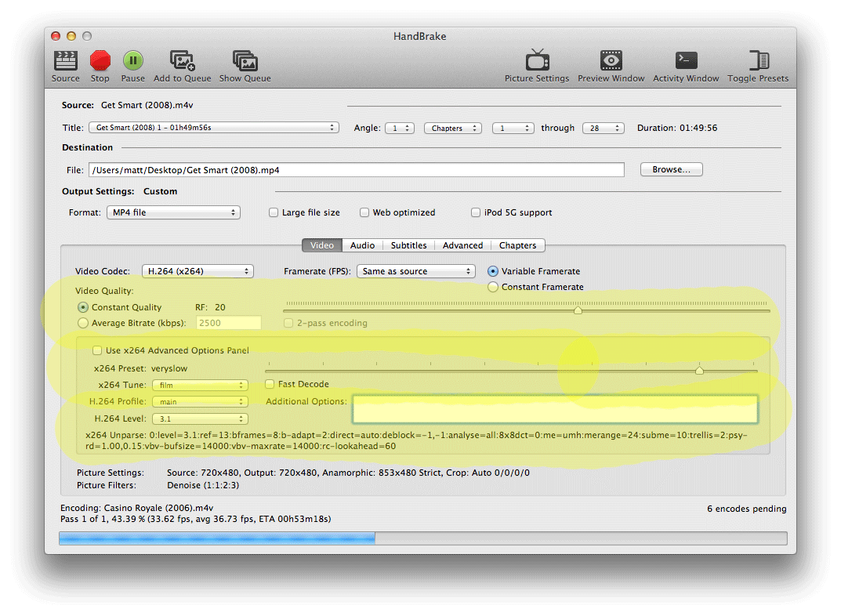Open the Chapters range type dropdown
Viewport: 841px width, 616px height.
point(453,128)
